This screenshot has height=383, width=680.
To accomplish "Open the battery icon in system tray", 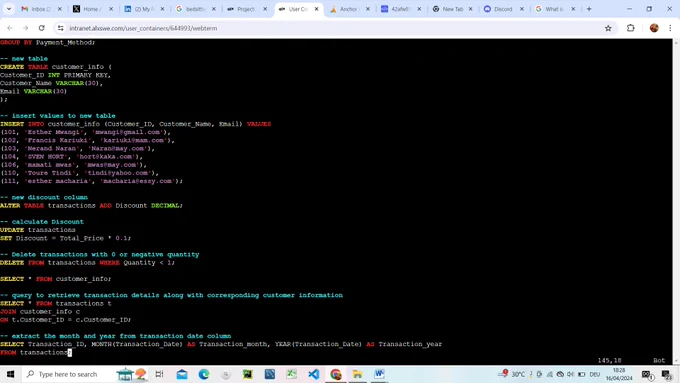I will [x=582, y=374].
